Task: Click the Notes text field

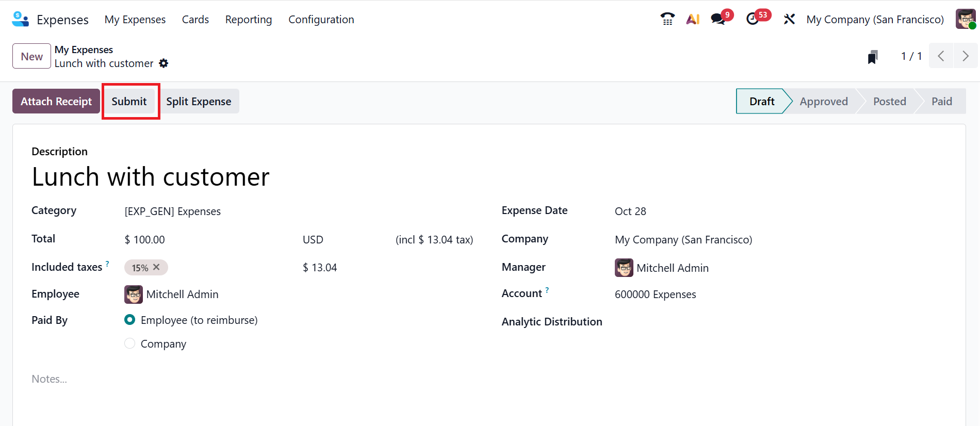Action: 206,379
